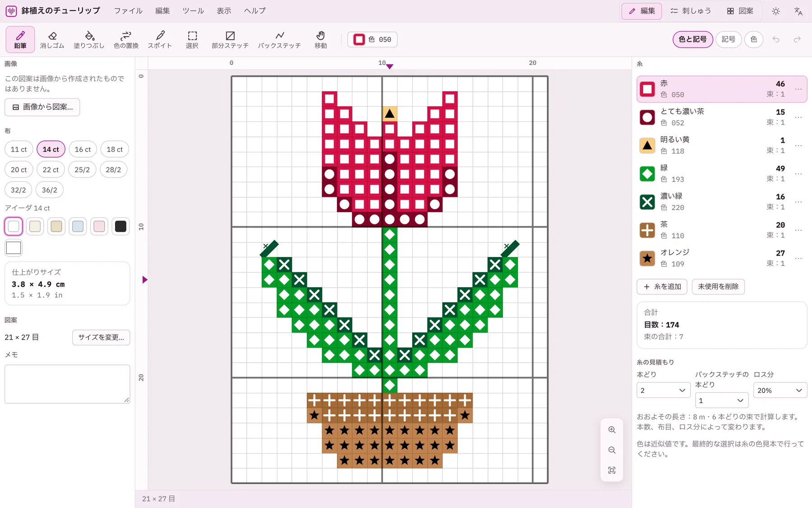Viewport: 812px width, 508px height.
Task: Open the ファイル menu
Action: pos(128,11)
